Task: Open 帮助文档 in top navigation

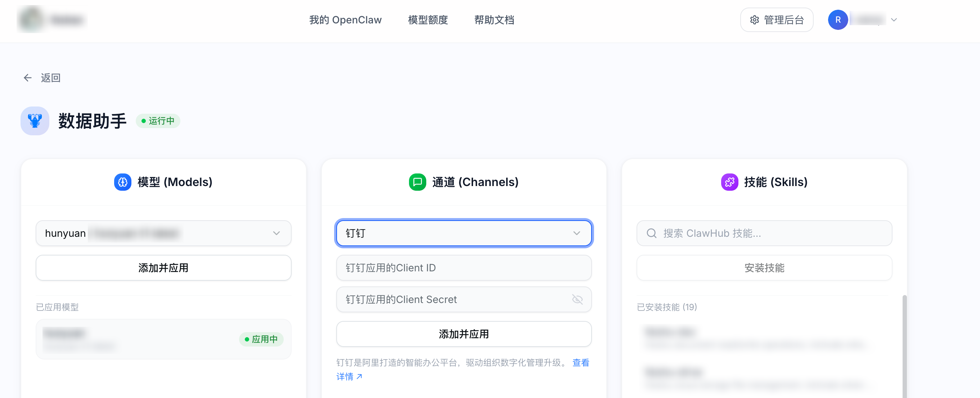Action: pos(494,20)
